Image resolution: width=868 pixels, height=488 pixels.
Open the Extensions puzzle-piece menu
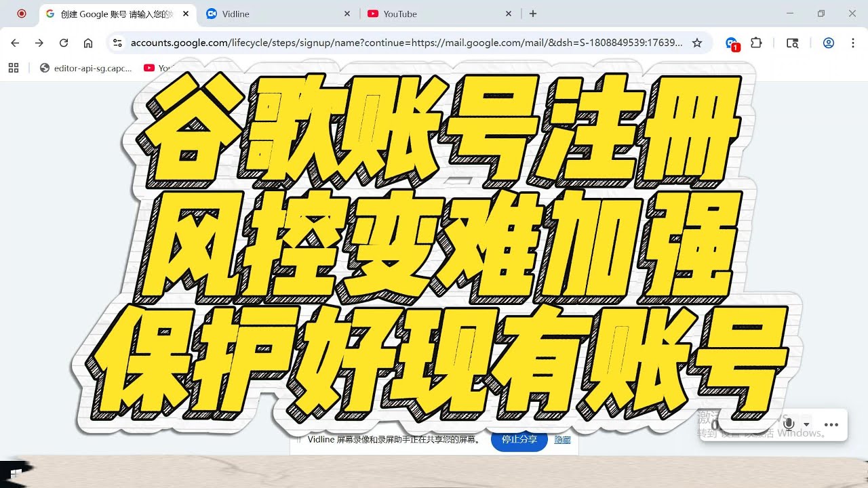(x=756, y=43)
